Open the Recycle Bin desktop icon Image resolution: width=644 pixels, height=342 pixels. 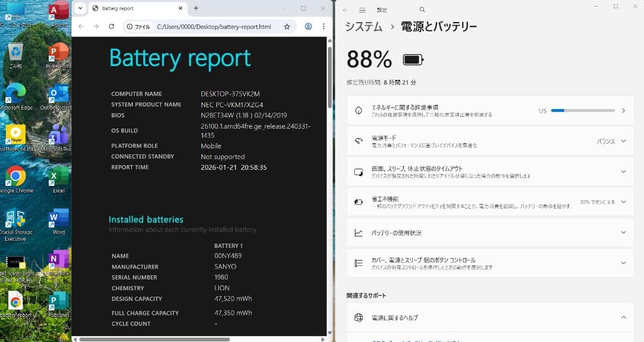click(x=16, y=55)
